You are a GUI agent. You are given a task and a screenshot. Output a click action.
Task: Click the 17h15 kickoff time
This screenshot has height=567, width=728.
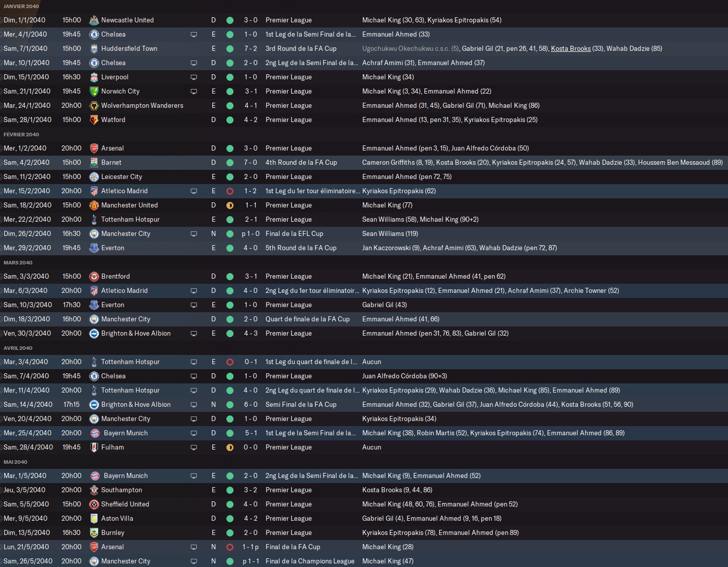coord(72,405)
